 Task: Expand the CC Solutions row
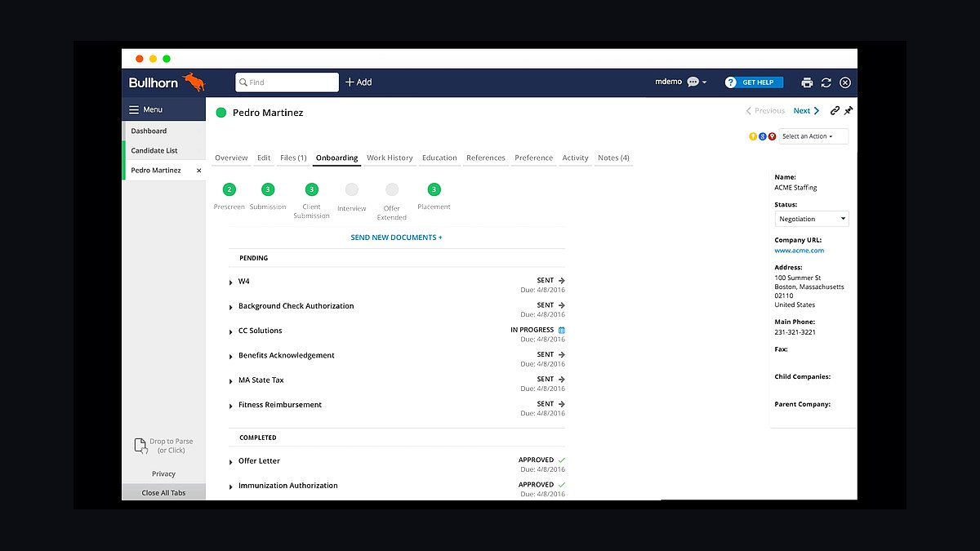click(x=231, y=332)
